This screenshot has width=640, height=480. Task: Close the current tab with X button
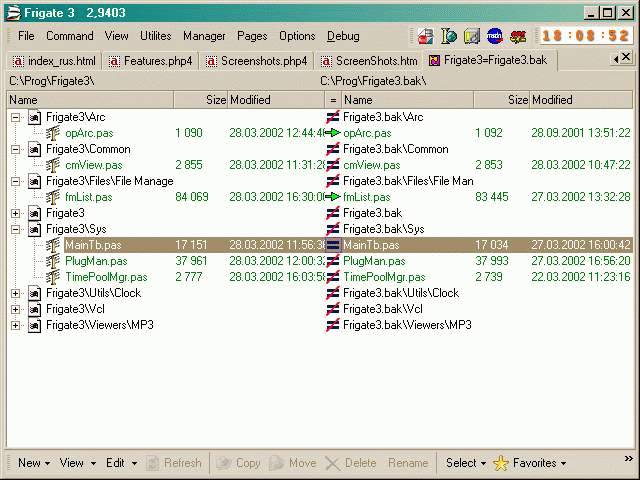(x=626, y=58)
